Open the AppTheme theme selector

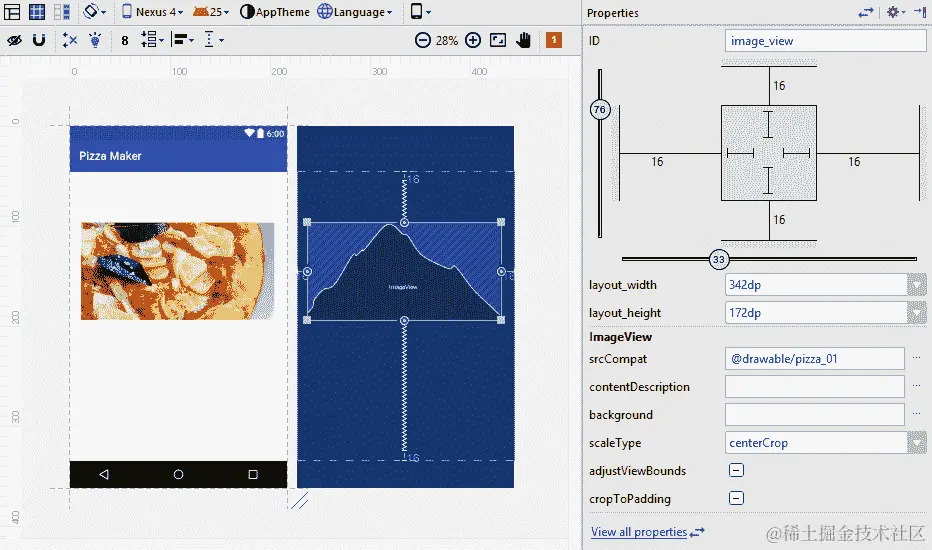[275, 12]
